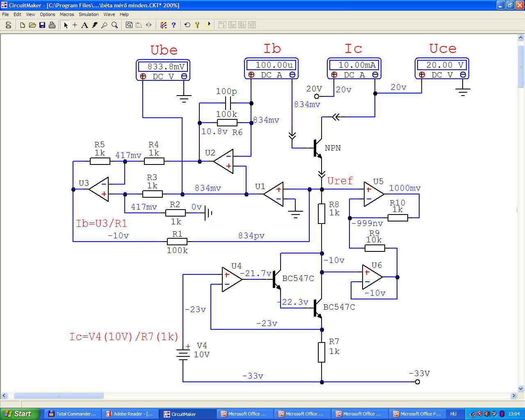Click the Ib meter reading 100.00u
525x420 pixels.
(272, 65)
